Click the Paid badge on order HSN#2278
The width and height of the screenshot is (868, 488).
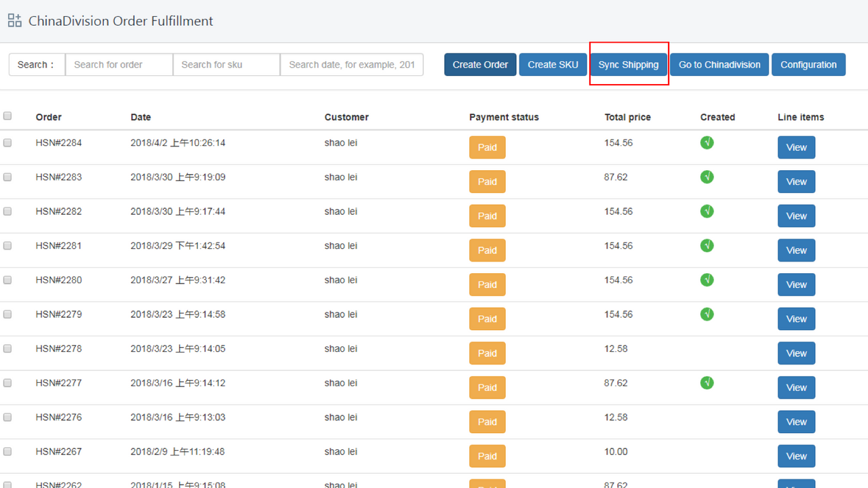487,353
